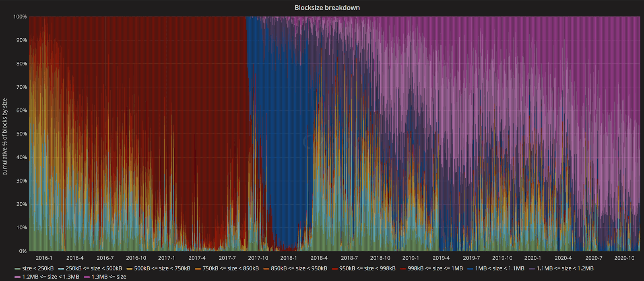Click the pink '1.2MB <= size < 1.3MB' color swatch
The image size is (644, 281).
point(17,277)
